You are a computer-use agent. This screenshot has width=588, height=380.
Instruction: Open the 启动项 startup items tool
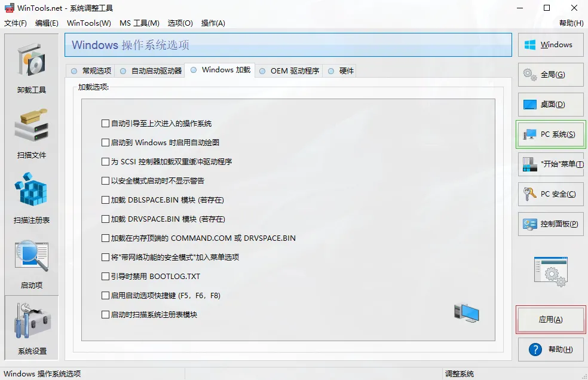pos(32,263)
